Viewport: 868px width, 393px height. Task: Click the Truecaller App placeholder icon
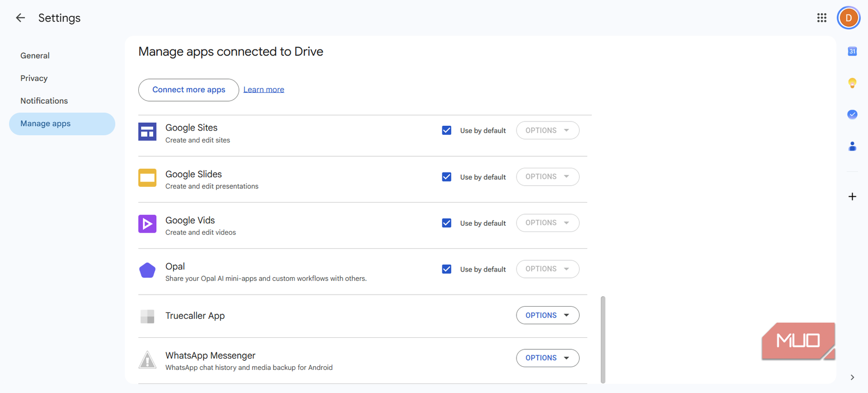click(147, 316)
